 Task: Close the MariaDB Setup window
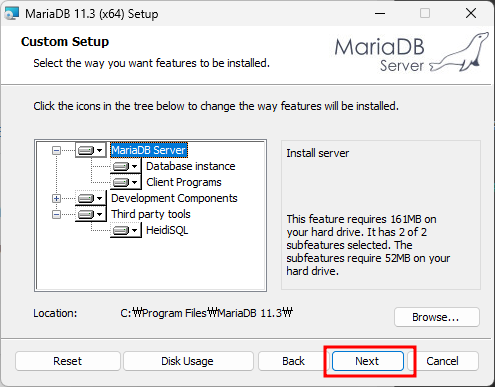pos(471,14)
